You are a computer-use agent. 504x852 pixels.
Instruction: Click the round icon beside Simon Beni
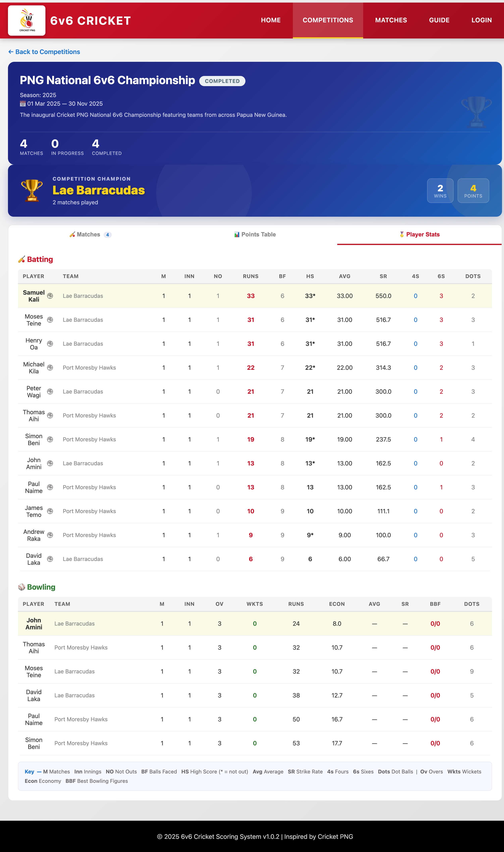[50, 439]
